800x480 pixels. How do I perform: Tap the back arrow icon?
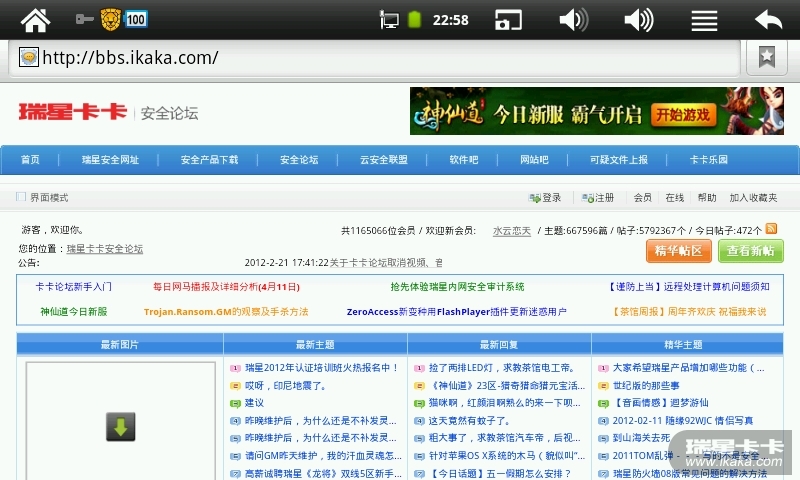tap(768, 20)
